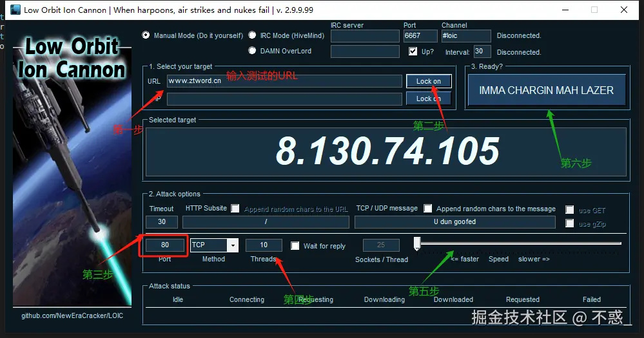The image size is (644, 338).
Task: Toggle the use GET checkbox
Action: (570, 210)
